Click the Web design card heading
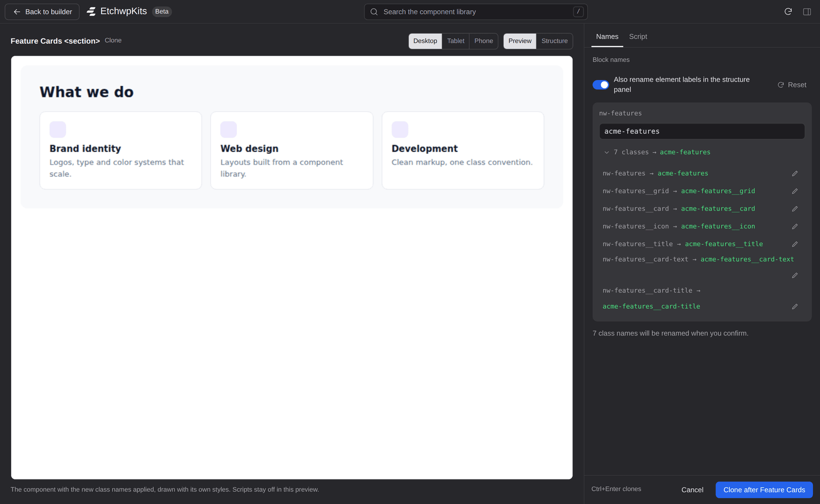Viewport: 820px width, 504px height. point(250,149)
